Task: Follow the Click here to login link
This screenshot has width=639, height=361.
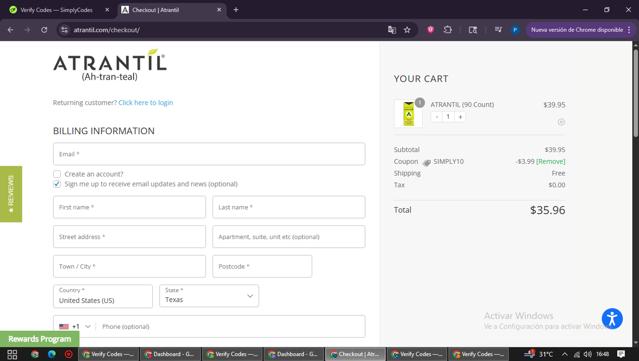Action: pos(146,103)
